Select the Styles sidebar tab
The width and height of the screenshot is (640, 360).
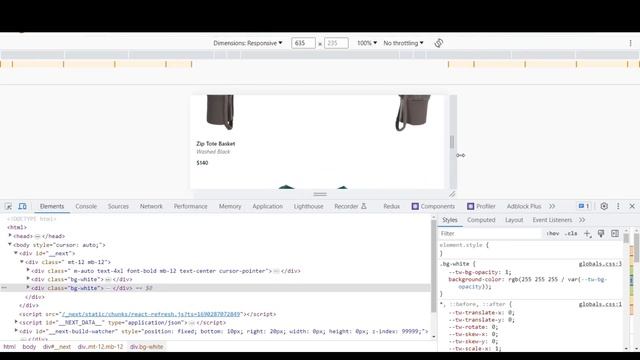pos(450,220)
